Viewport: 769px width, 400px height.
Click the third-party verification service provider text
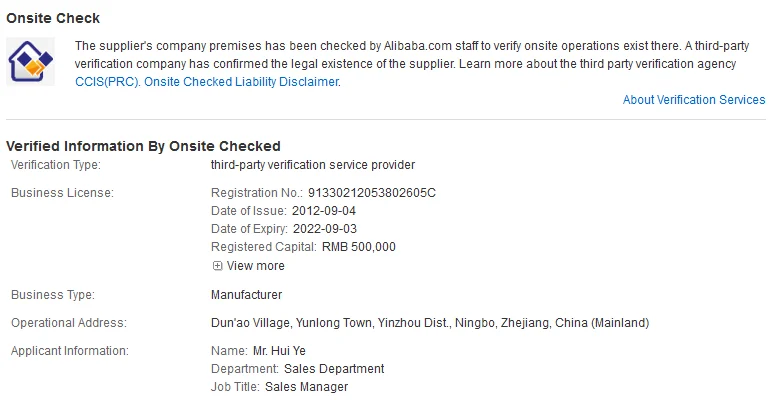pyautogui.click(x=312, y=164)
